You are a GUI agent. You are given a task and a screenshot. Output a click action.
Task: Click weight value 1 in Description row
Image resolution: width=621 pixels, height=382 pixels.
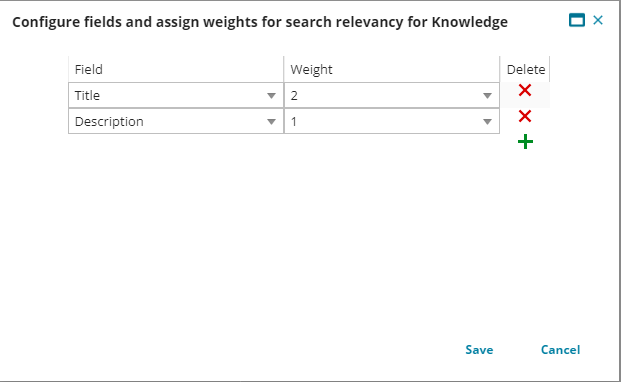294,122
